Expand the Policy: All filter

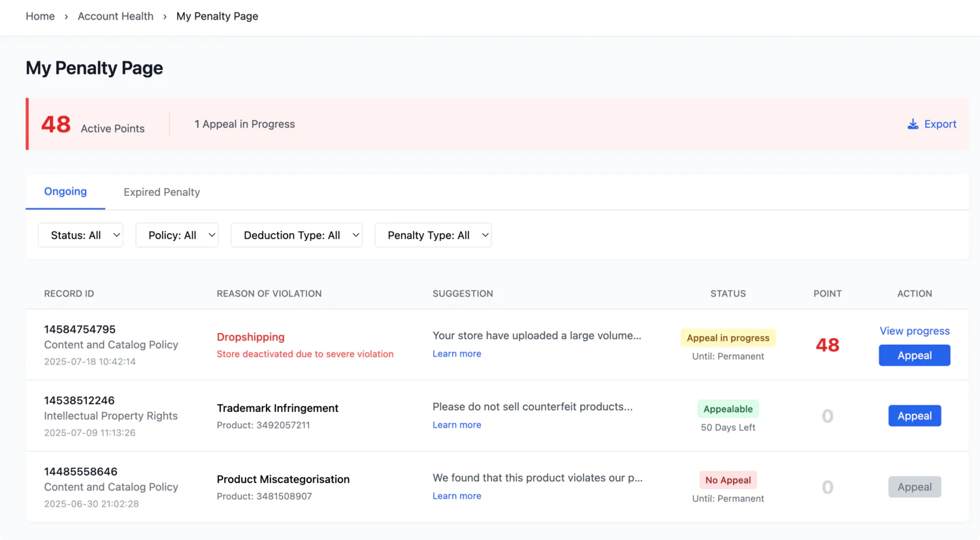coord(176,235)
